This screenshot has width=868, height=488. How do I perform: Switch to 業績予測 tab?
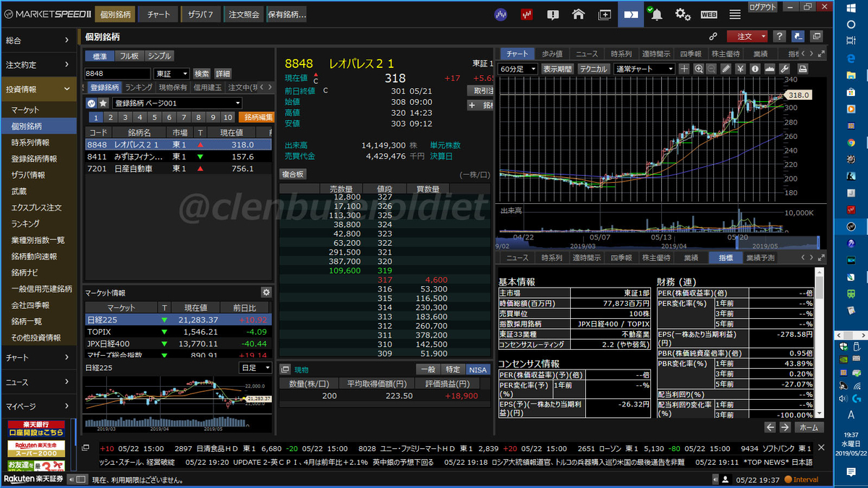coord(760,257)
